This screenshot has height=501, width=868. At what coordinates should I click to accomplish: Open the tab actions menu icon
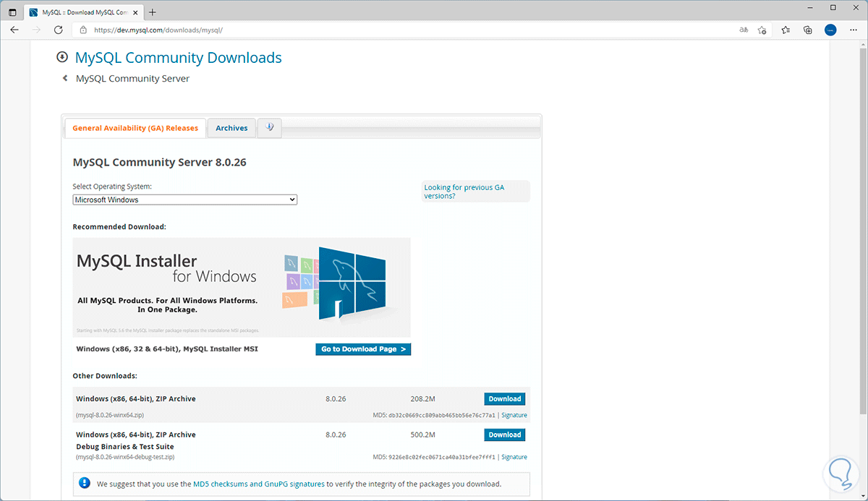tap(12, 12)
